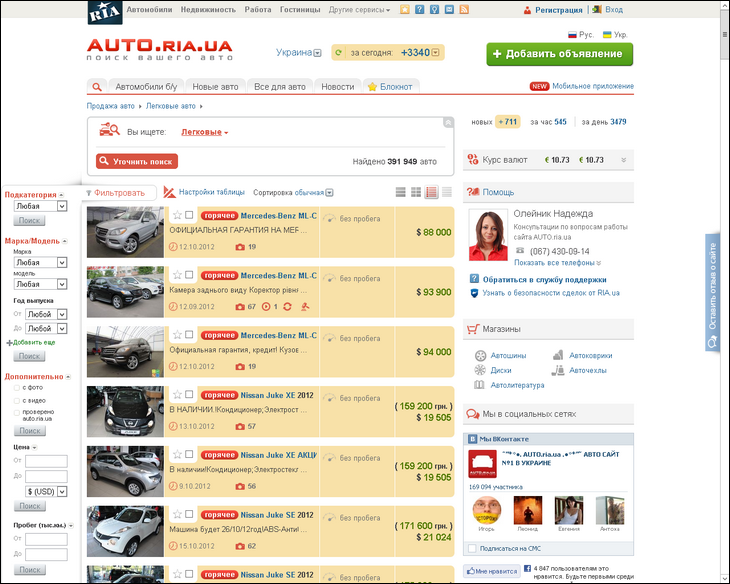Tick checkbox on $88 000 Mercedes listing
730x584 pixels.
(x=189, y=215)
